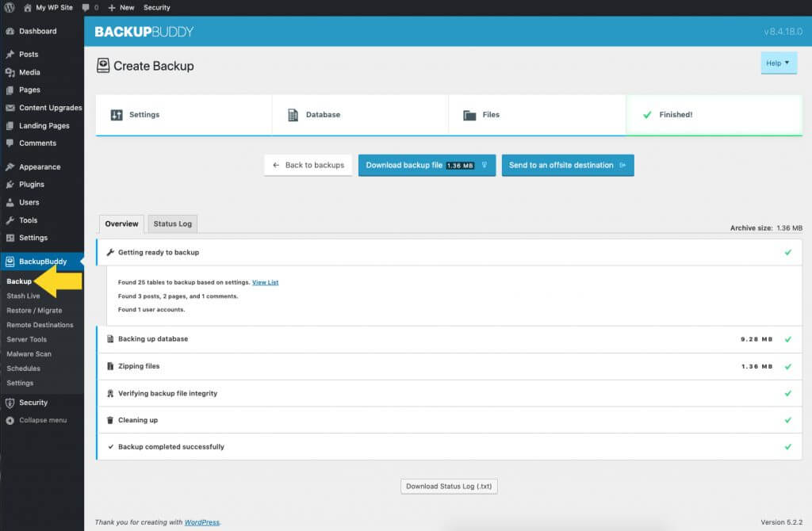Open Security in the top admin bar

click(157, 7)
